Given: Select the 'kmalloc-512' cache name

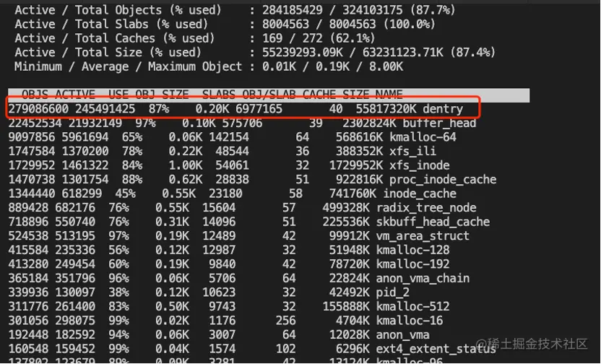Looking at the screenshot, I should click(412, 307).
